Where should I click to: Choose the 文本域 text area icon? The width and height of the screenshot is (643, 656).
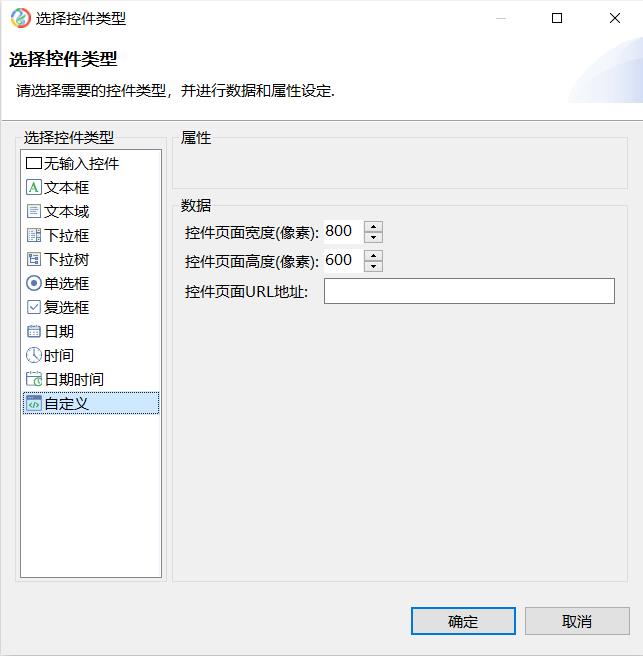[x=33, y=211]
